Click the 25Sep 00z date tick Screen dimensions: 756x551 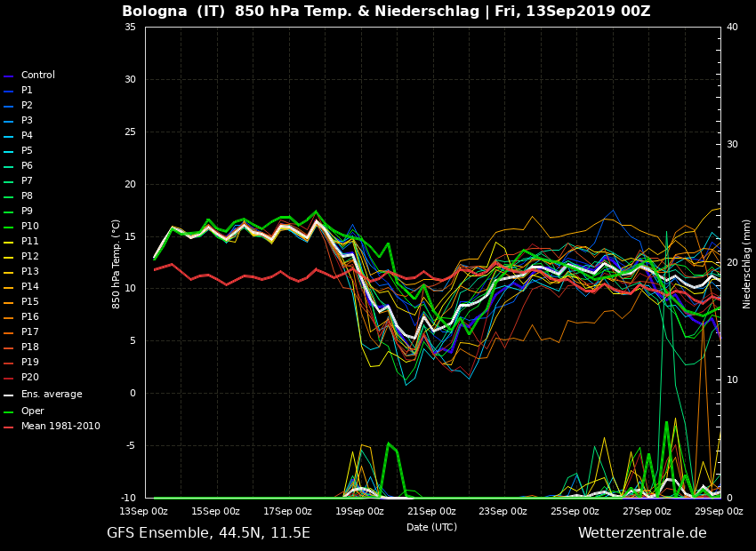point(575,511)
